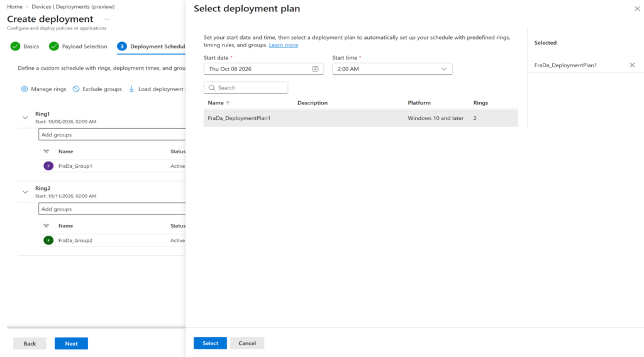Click FraDa_Group1 group name
Image resolution: width=644 pixels, height=357 pixels.
tap(75, 166)
